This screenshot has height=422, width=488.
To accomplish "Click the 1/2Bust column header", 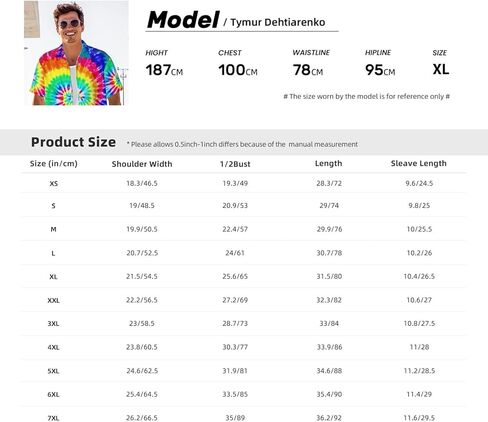I will pyautogui.click(x=235, y=164).
